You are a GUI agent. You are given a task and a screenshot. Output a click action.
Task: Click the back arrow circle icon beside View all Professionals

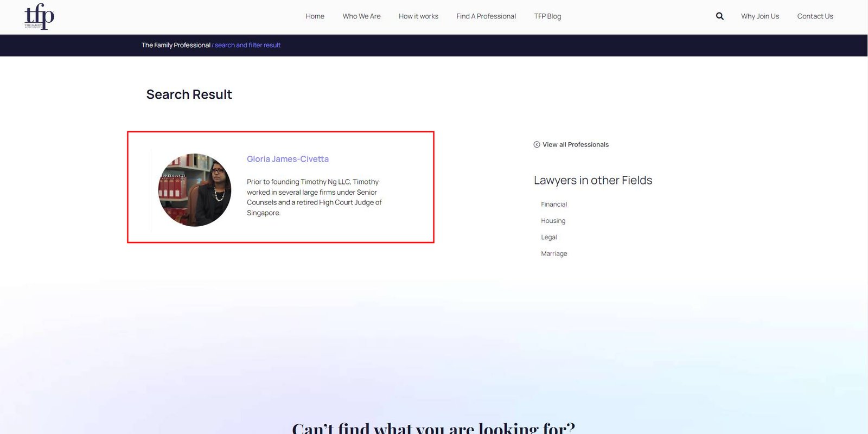[x=537, y=144]
